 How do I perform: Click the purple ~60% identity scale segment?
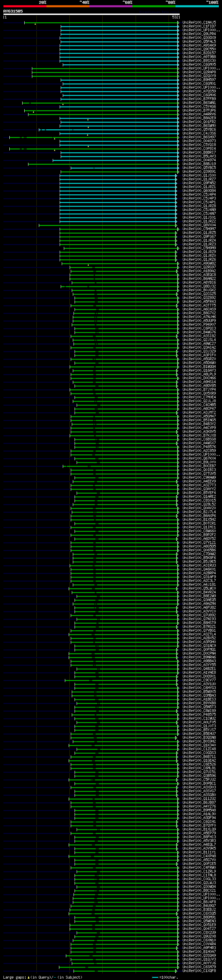click(x=111, y=6)
